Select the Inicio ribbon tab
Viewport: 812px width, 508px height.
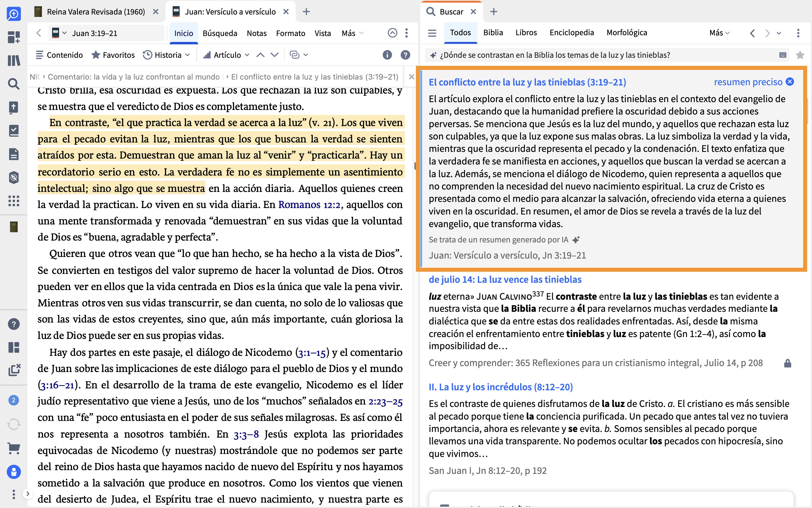(184, 33)
